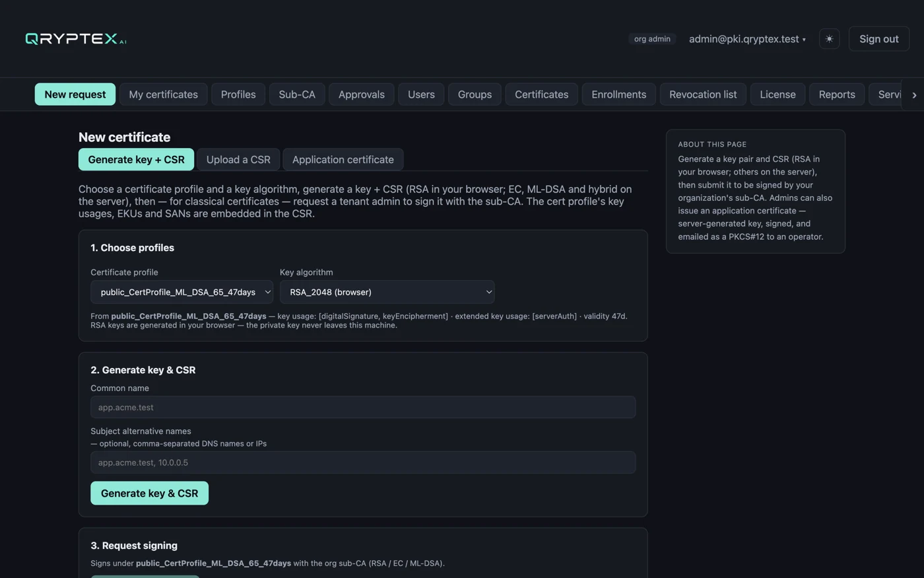The width and height of the screenshot is (924, 578).
Task: Open the Sub-CA tab
Action: tap(297, 94)
